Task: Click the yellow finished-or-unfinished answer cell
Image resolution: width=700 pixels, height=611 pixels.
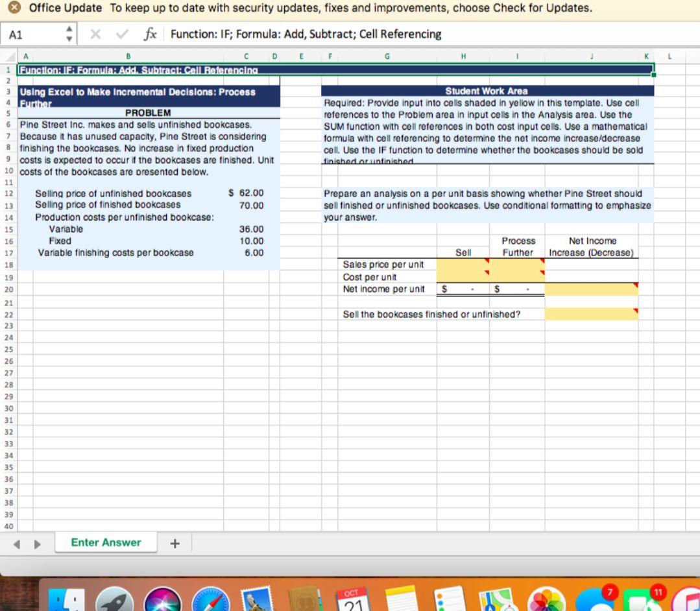Action: click(x=592, y=315)
